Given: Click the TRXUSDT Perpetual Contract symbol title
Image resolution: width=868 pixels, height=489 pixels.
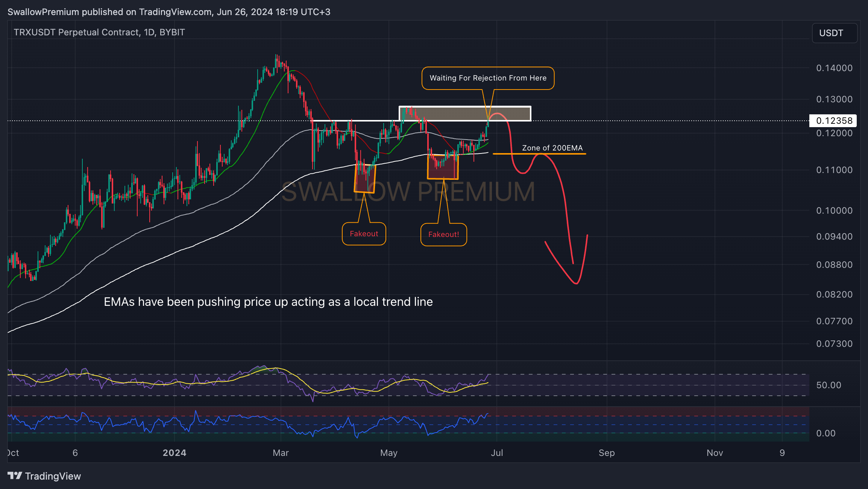Looking at the screenshot, I should click(99, 32).
